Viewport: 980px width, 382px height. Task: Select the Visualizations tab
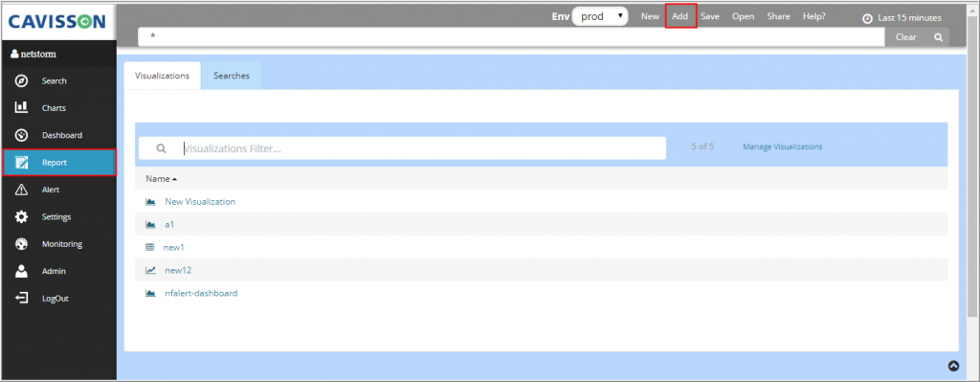click(162, 76)
